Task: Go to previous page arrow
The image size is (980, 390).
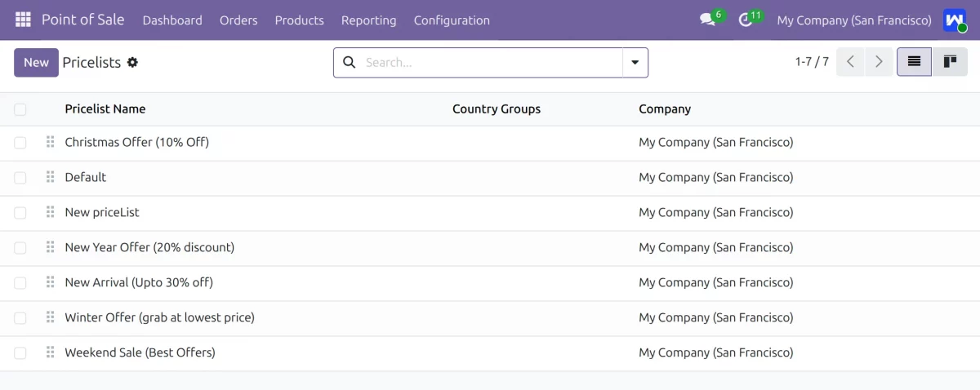Action: [850, 61]
